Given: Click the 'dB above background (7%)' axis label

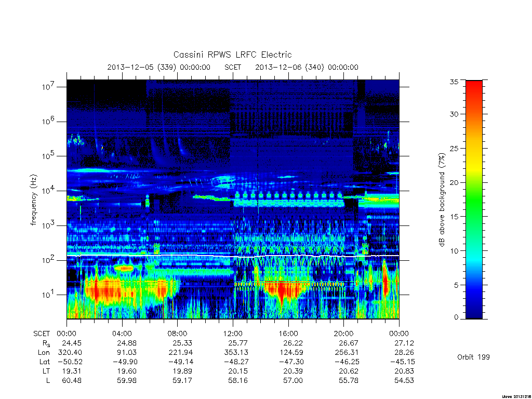Looking at the screenshot, I should coord(442,200).
